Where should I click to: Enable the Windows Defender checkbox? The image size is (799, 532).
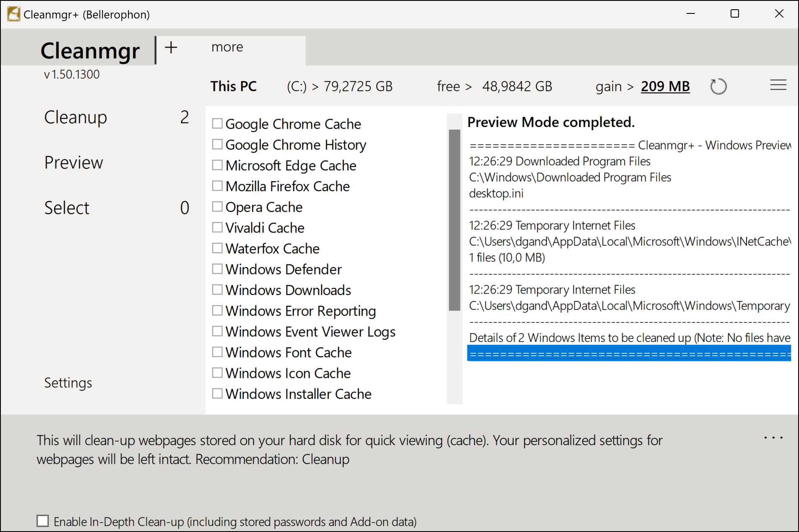tap(217, 269)
